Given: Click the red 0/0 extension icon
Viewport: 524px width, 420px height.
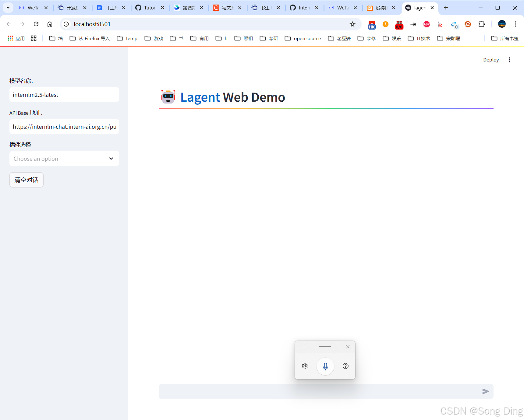Looking at the screenshot, I should [399, 25].
